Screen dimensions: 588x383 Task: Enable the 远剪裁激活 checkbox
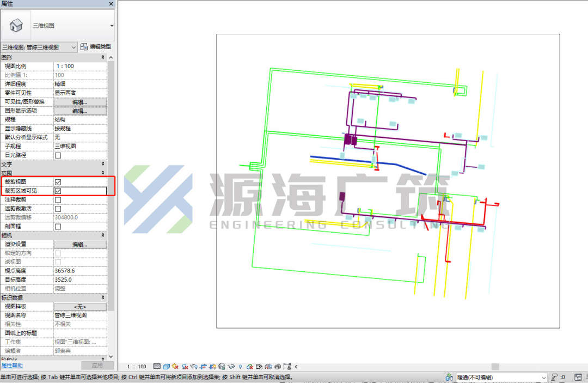pos(58,209)
